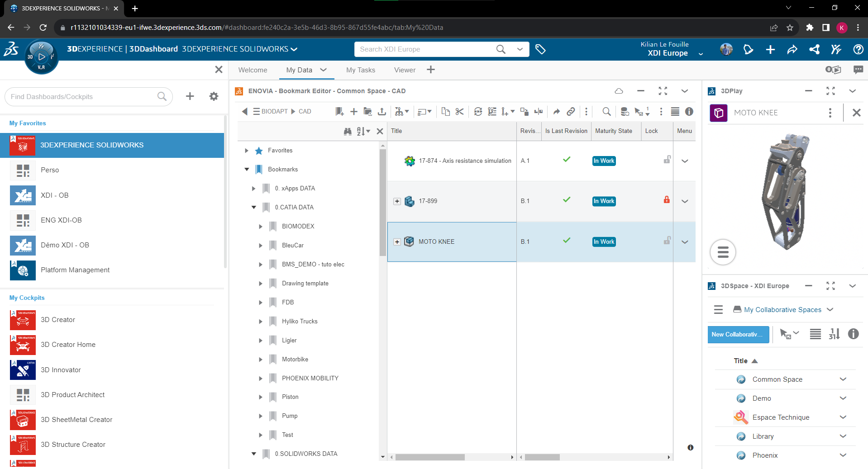Expand the 17-899 product row
Viewport: 868px width, 469px height.
397,201
